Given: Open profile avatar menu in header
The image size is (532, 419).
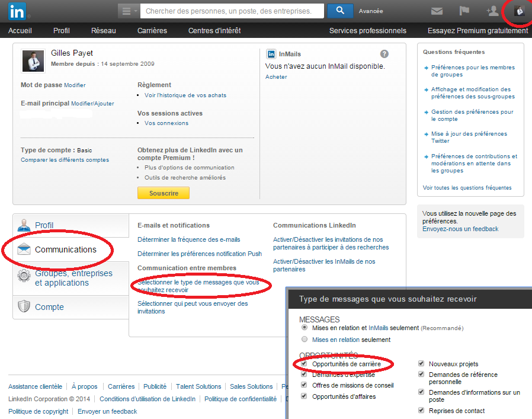Looking at the screenshot, I should [519, 11].
